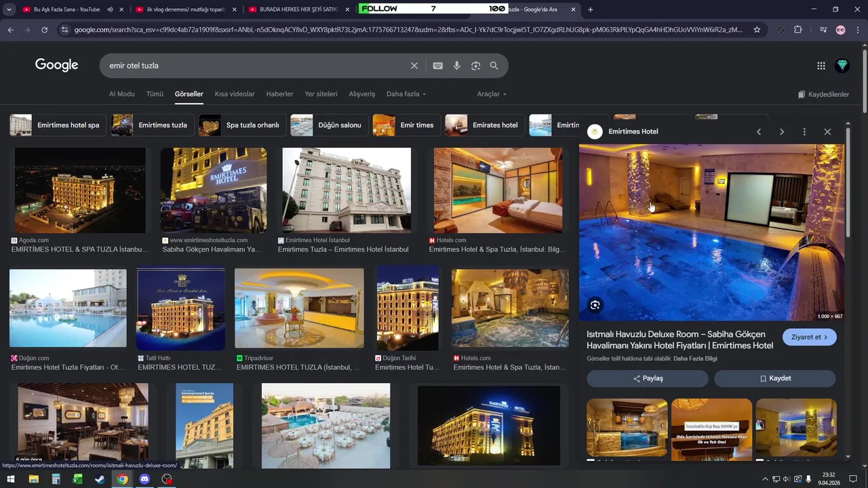Viewport: 868px width, 488px height.
Task: Launch Steam from the taskbar
Action: (100, 479)
